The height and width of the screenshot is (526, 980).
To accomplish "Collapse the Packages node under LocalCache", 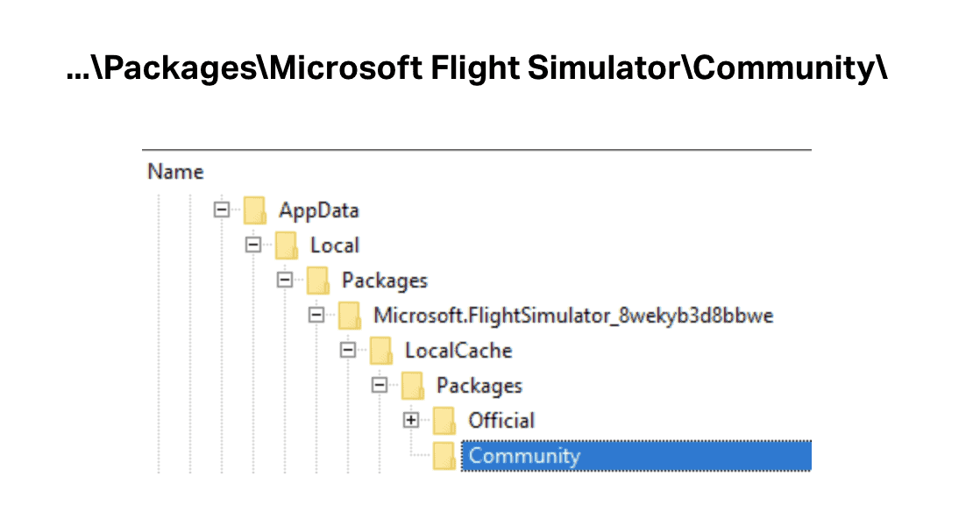I will click(x=380, y=385).
